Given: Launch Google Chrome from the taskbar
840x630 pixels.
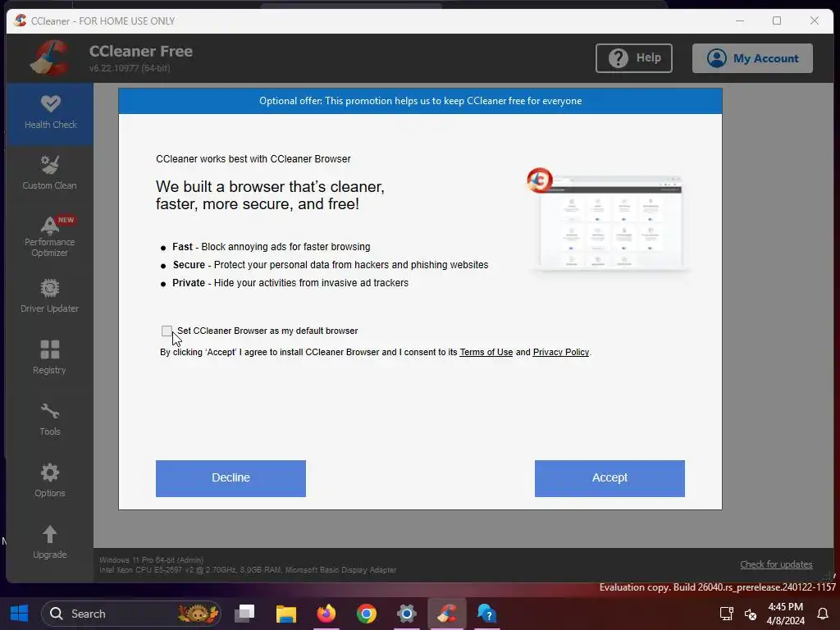Looking at the screenshot, I should point(367,614).
